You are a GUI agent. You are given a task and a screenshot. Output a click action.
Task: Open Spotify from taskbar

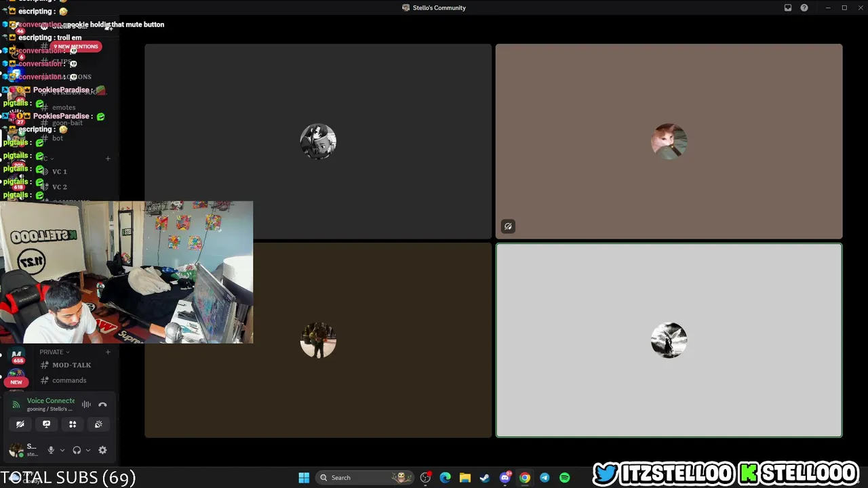click(x=564, y=478)
